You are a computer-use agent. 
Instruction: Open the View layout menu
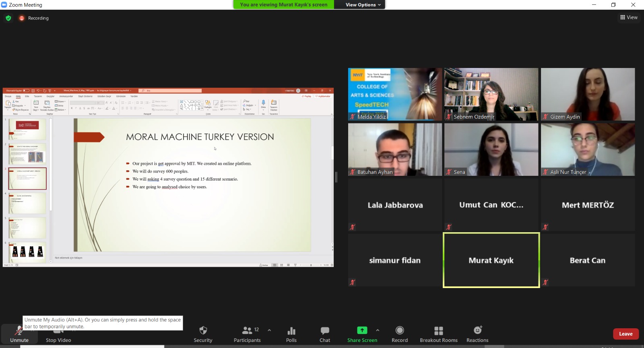click(629, 17)
